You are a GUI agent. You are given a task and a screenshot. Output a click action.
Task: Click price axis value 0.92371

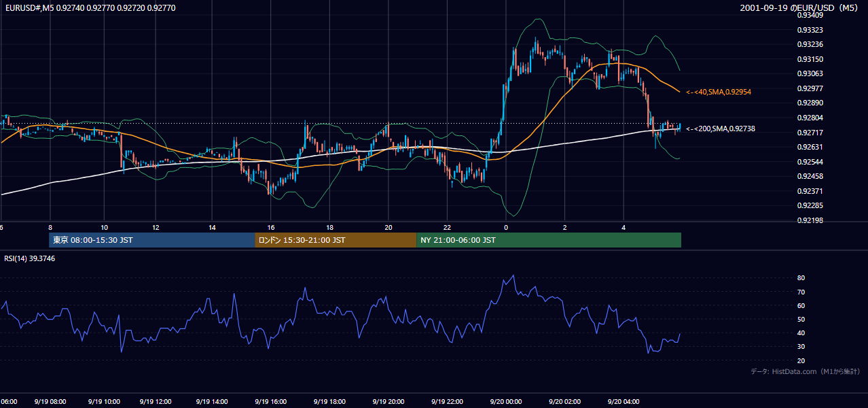(x=810, y=191)
